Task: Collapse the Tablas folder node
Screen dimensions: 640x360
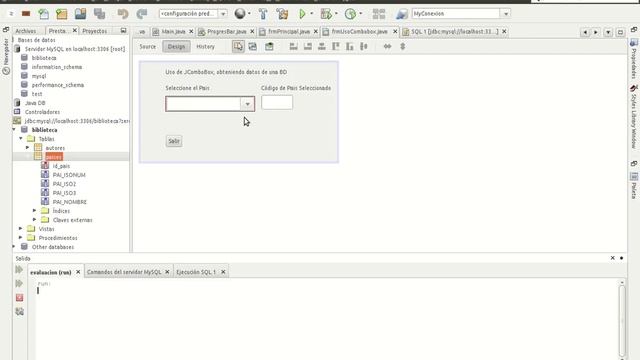Action: point(21,138)
